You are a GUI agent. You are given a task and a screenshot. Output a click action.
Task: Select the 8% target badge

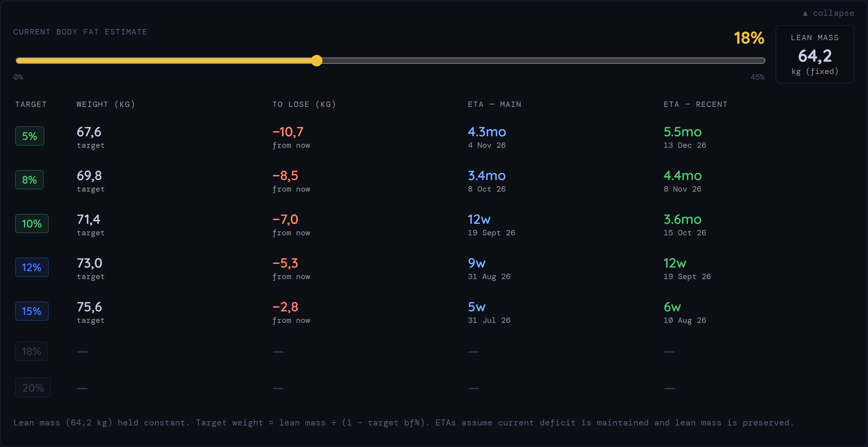pos(29,180)
